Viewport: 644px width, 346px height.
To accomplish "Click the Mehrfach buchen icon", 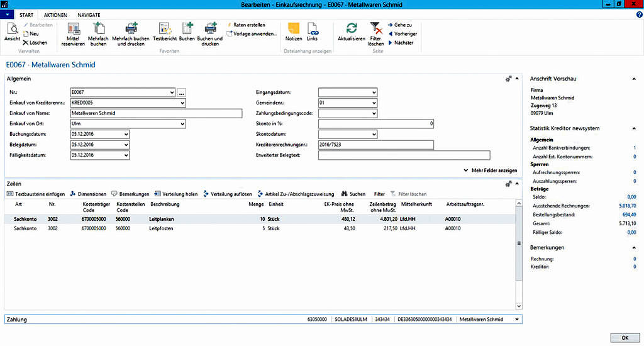I will 98,29.
